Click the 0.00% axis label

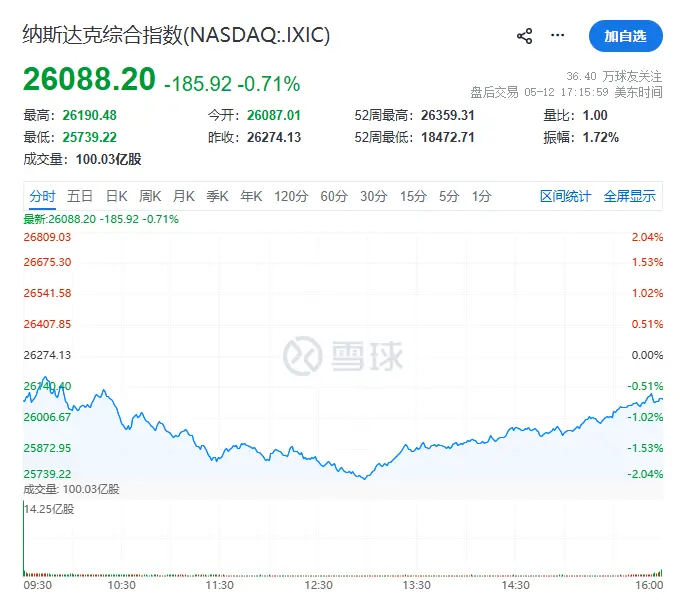647,355
